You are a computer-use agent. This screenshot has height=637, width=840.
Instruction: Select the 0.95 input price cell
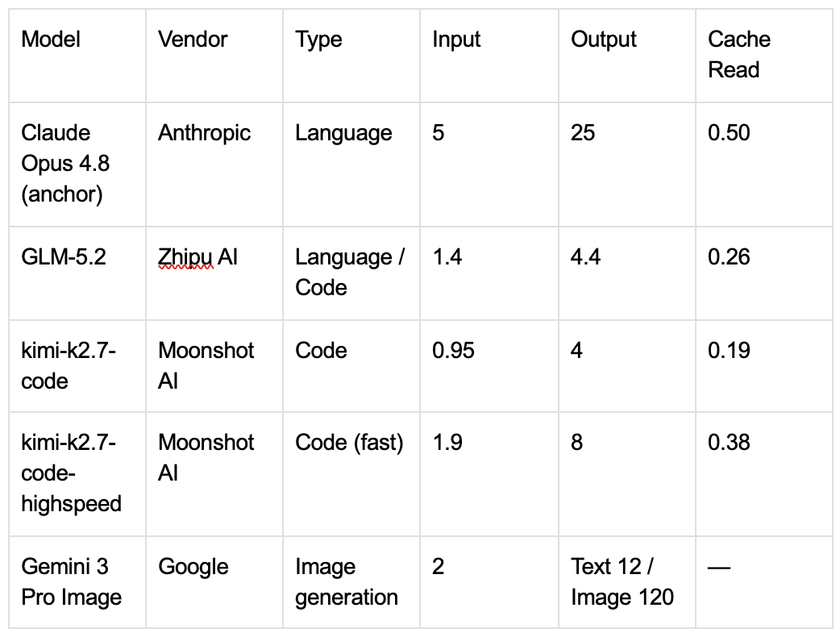(x=489, y=366)
